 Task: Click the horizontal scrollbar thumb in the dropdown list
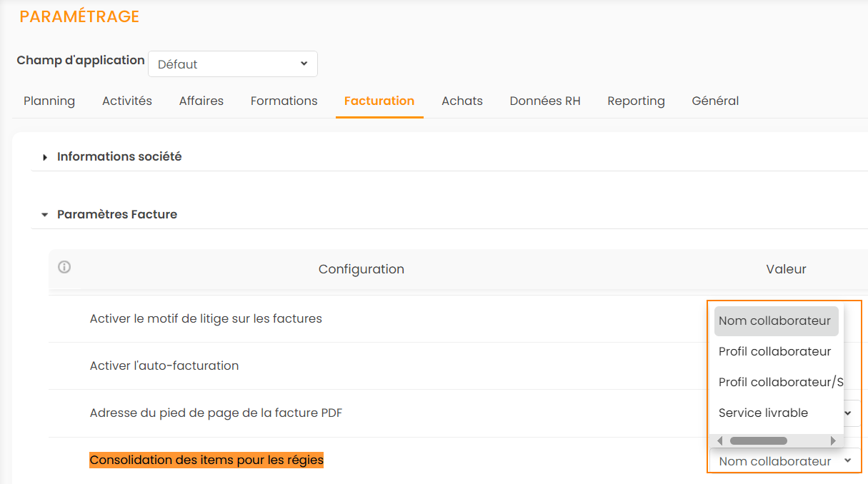[758, 441]
